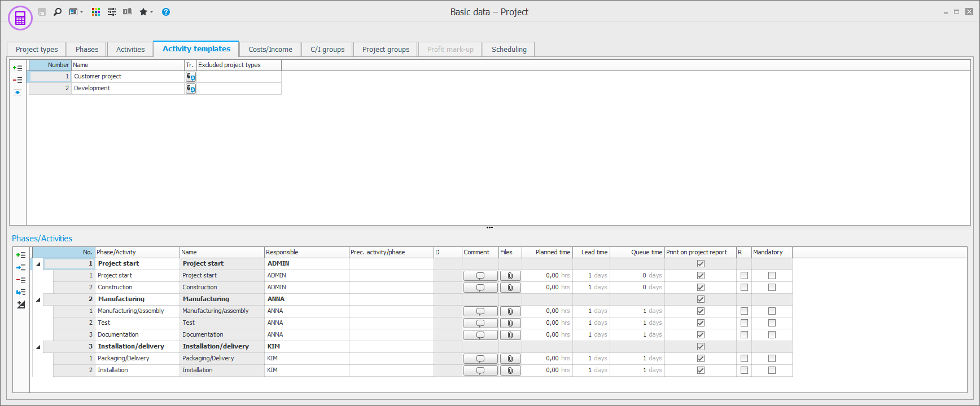980x406 pixels.
Task: Uncheck Print on project report for Installation
Action: pyautogui.click(x=701, y=370)
